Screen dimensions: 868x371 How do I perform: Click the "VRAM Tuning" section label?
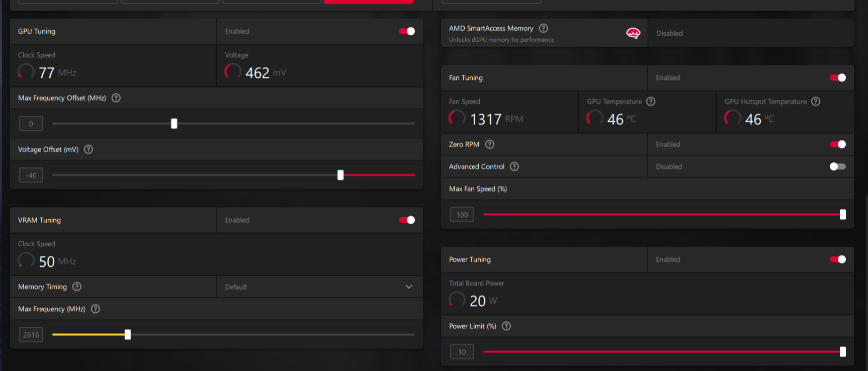39,220
